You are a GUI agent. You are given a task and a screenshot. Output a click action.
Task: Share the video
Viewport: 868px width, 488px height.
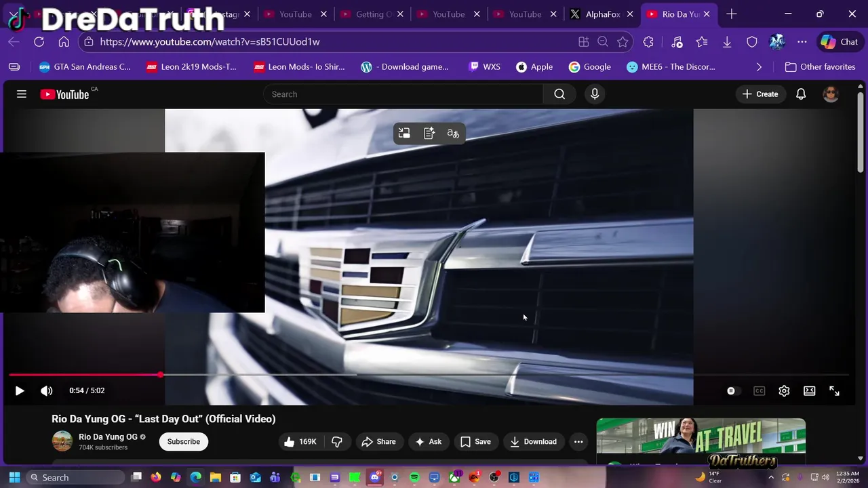coord(378,442)
